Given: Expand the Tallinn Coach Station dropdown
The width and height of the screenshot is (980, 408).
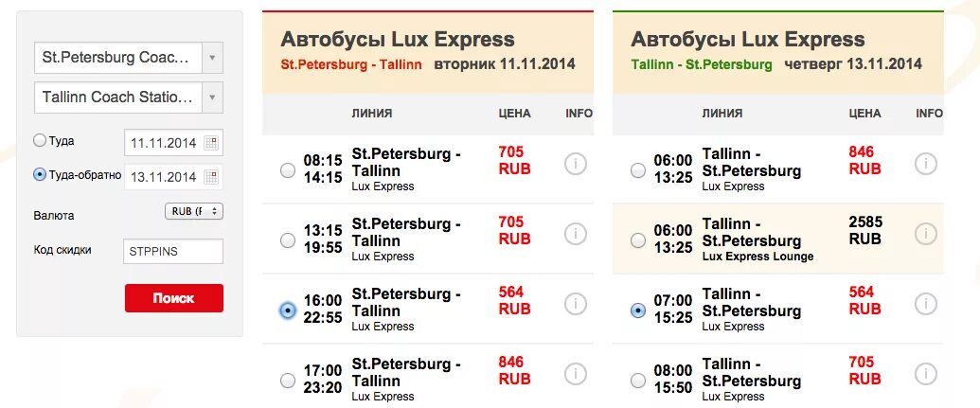Looking at the screenshot, I should point(213,97).
